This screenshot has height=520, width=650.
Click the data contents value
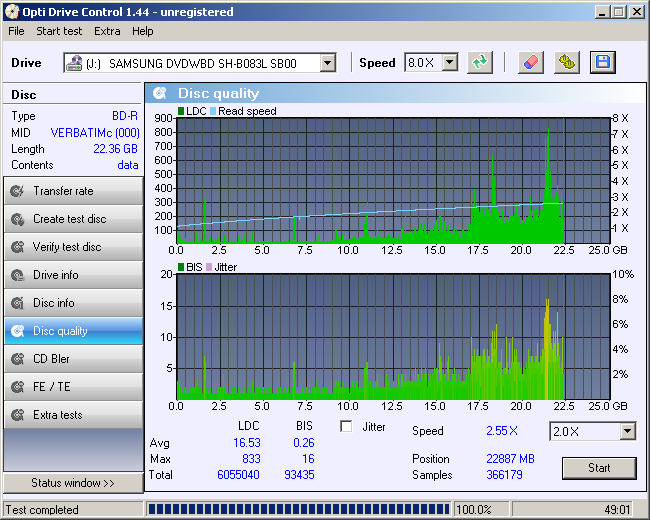[x=128, y=165]
